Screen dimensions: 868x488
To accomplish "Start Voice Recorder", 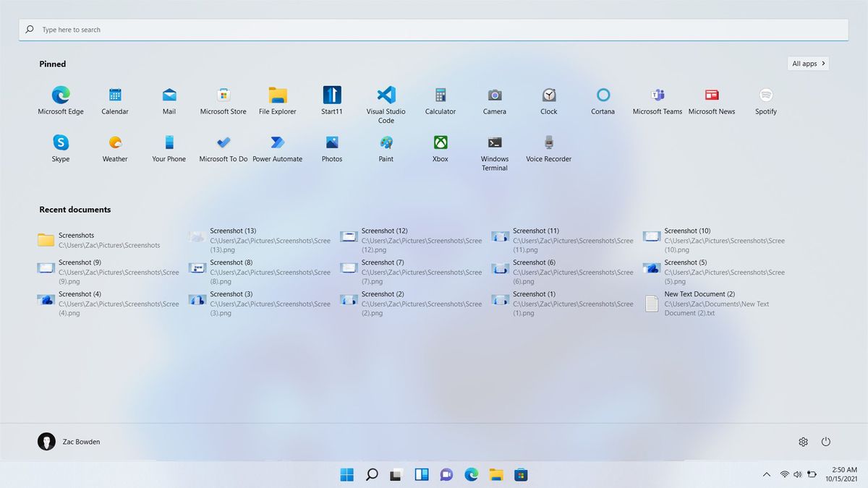I will click(x=548, y=143).
